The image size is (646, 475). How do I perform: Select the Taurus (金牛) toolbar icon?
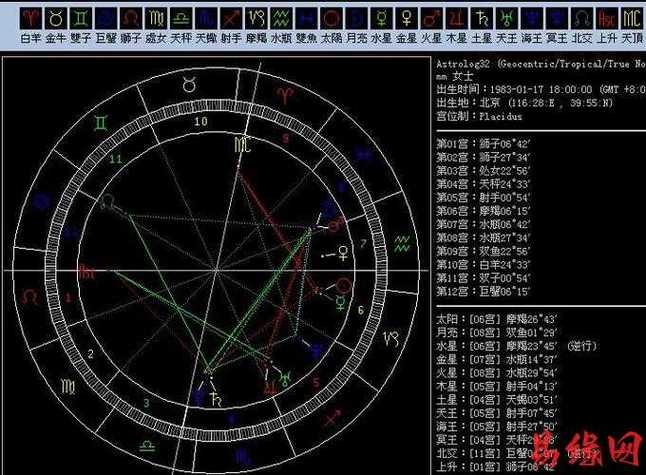(x=56, y=19)
